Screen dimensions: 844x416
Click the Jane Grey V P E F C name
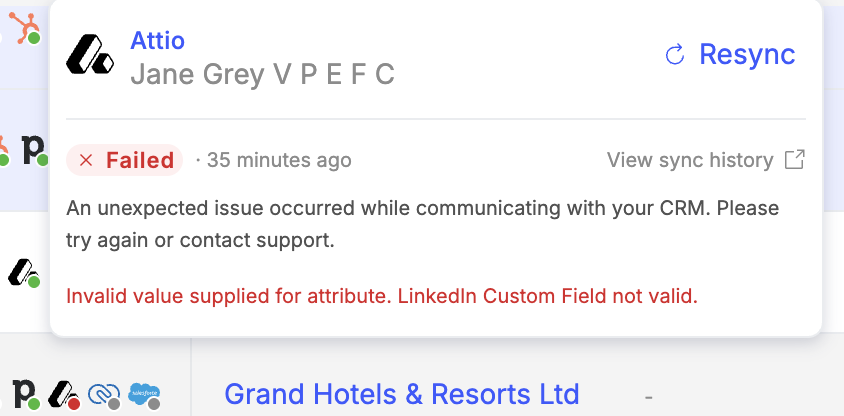pyautogui.click(x=262, y=74)
